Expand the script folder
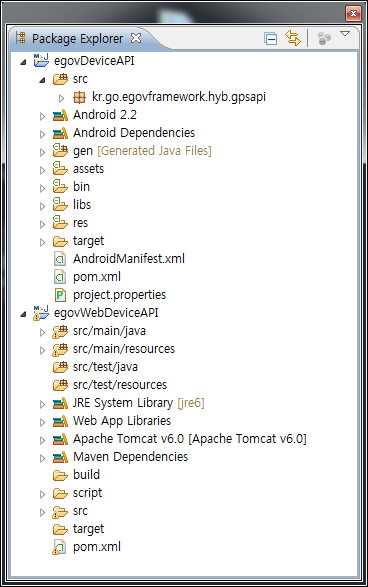Screen dimensions: 368x587 coord(42,494)
